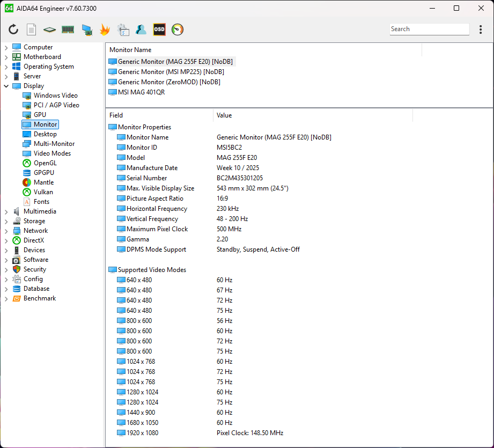The image size is (494, 448).
Task: Select the 1920 x 1080 video mode row
Action: pos(263,433)
